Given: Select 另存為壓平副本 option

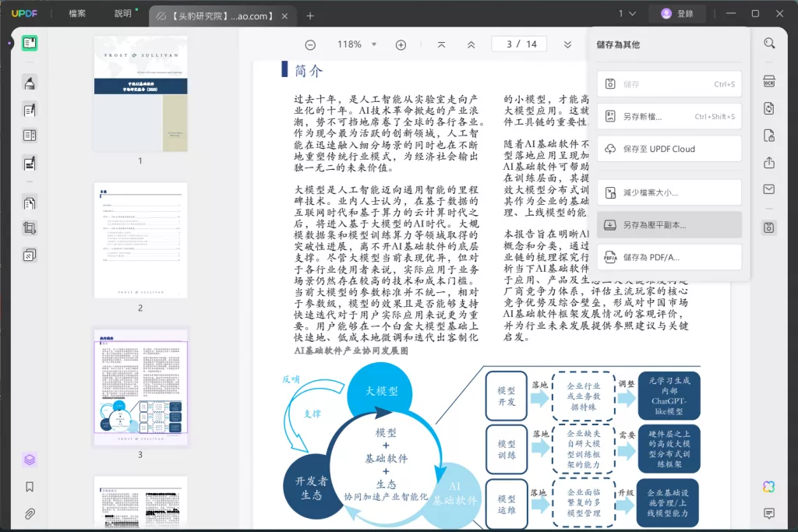Looking at the screenshot, I should tap(669, 225).
